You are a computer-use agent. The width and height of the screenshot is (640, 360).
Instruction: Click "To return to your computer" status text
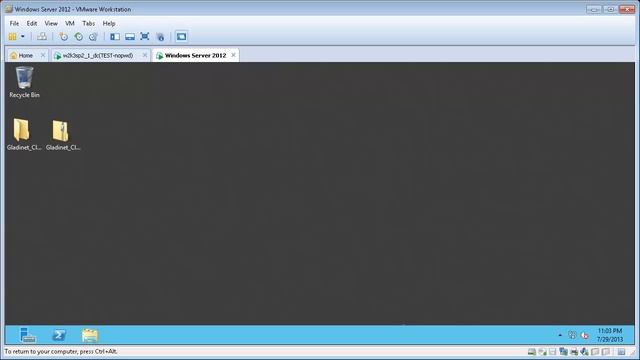(61, 351)
